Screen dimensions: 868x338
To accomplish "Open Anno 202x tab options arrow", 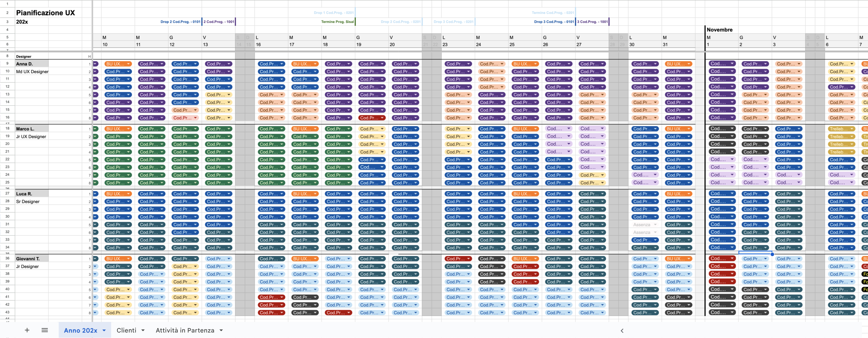I will [x=104, y=331].
